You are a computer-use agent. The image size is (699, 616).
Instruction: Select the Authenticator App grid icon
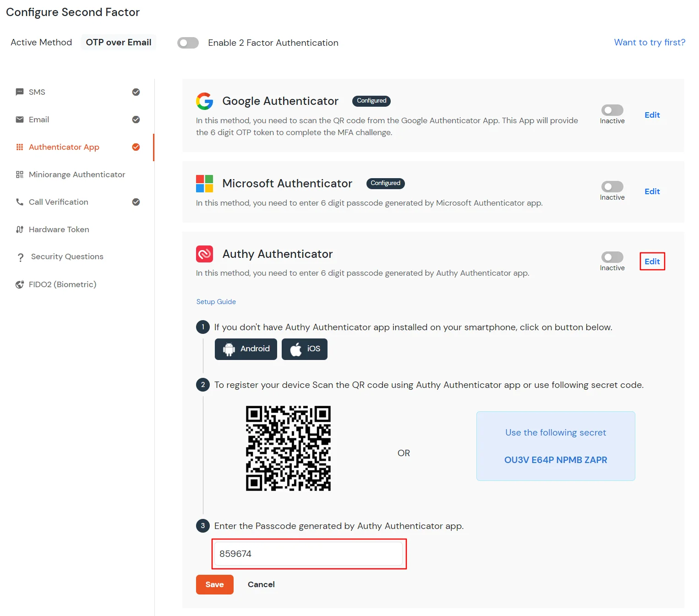coord(19,147)
